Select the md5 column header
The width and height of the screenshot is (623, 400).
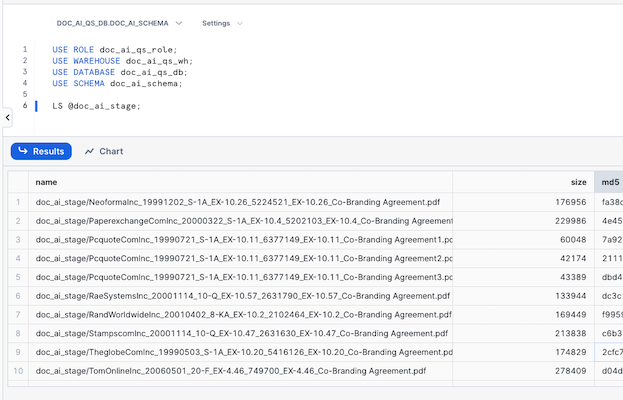(609, 182)
